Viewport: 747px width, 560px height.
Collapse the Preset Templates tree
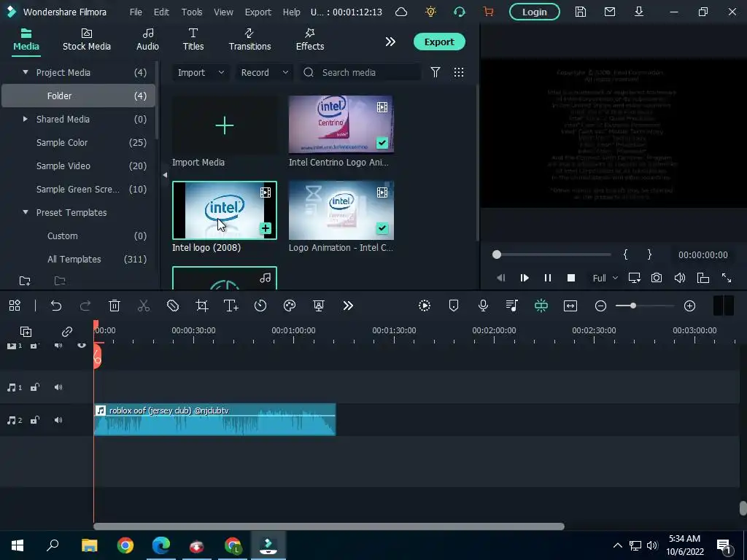point(26,212)
